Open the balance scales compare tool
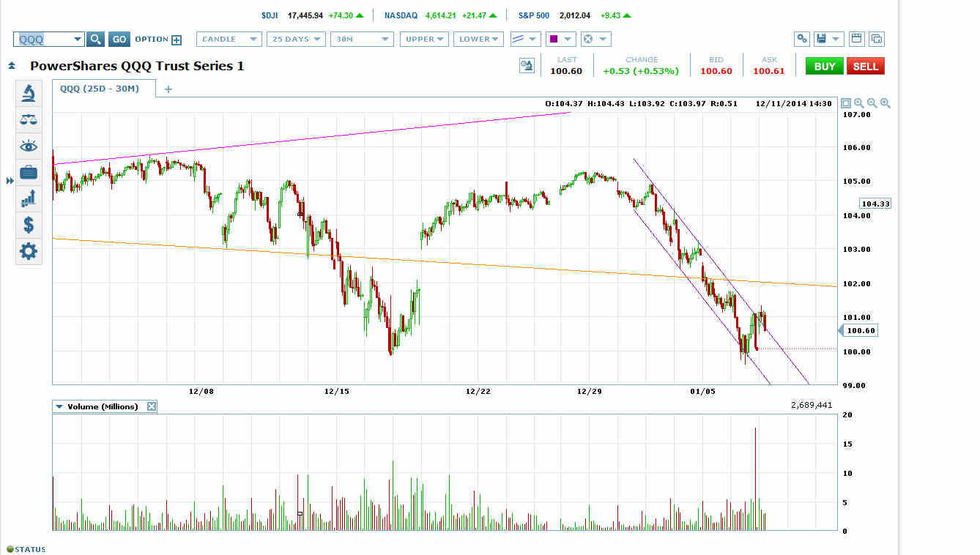Viewport: 980px width, 555px height. click(x=29, y=119)
